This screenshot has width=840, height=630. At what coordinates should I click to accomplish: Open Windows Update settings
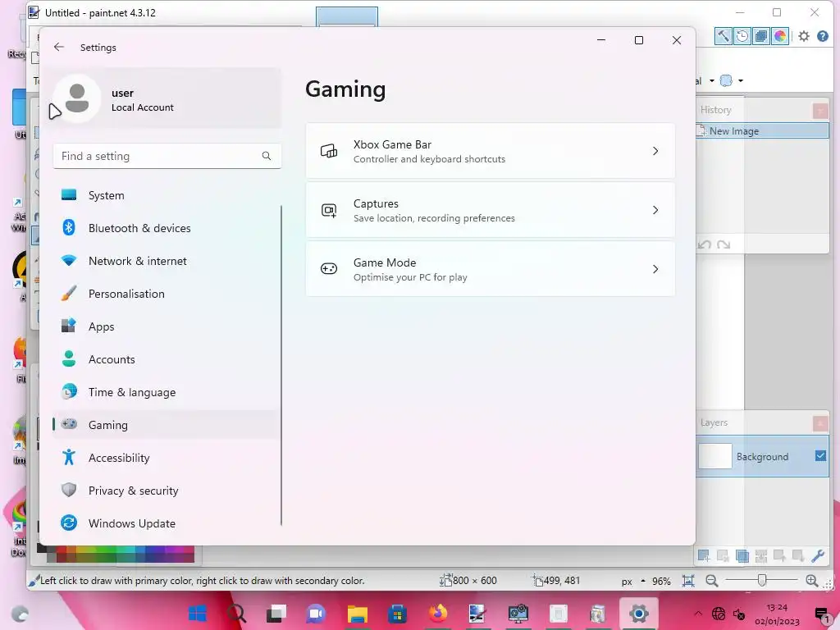coord(166,523)
